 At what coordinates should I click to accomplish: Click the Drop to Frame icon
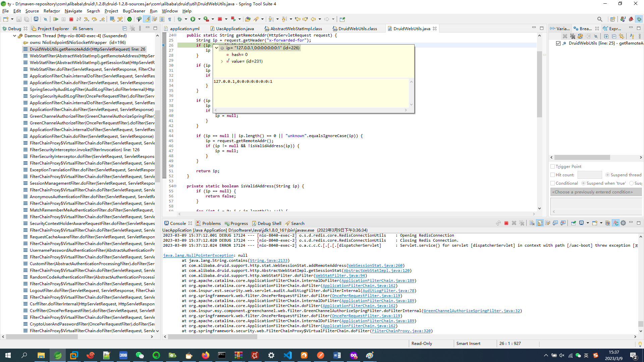tap(112, 19)
